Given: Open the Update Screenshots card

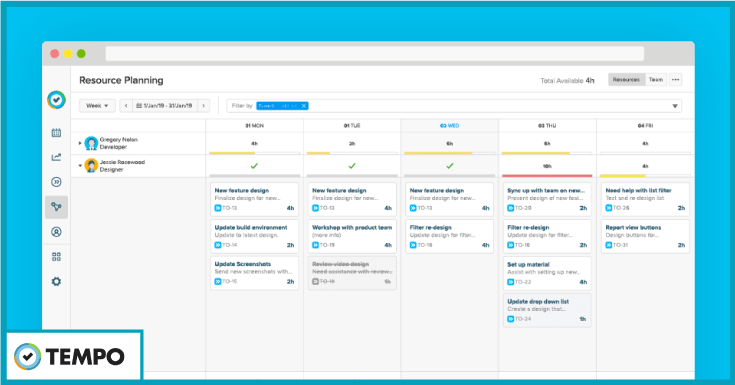Looking at the screenshot, I should pos(254,273).
